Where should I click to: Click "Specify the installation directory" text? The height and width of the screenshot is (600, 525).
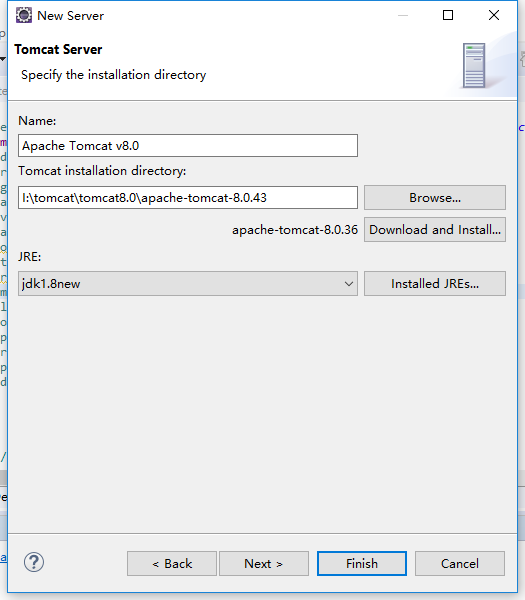tap(114, 75)
